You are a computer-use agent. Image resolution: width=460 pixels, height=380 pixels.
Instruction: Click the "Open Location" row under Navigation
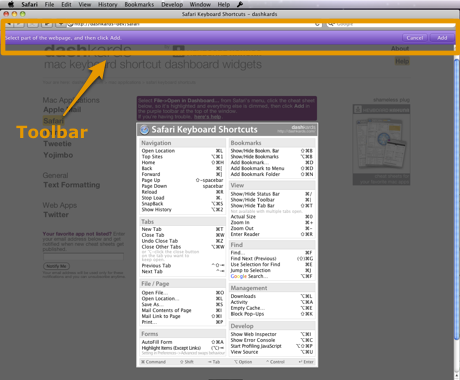[182, 151]
